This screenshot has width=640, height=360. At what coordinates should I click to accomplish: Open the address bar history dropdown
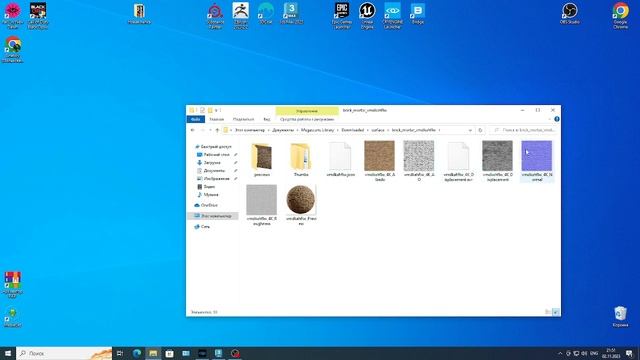pos(470,130)
